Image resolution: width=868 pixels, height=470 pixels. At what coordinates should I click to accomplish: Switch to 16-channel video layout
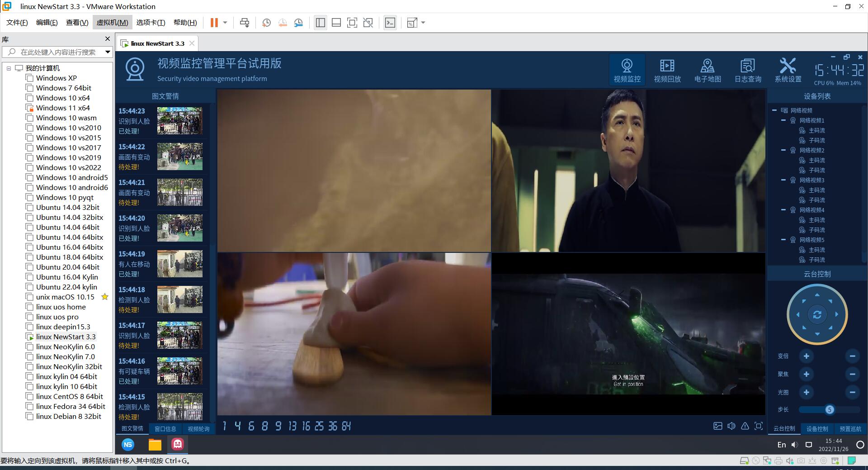point(306,426)
